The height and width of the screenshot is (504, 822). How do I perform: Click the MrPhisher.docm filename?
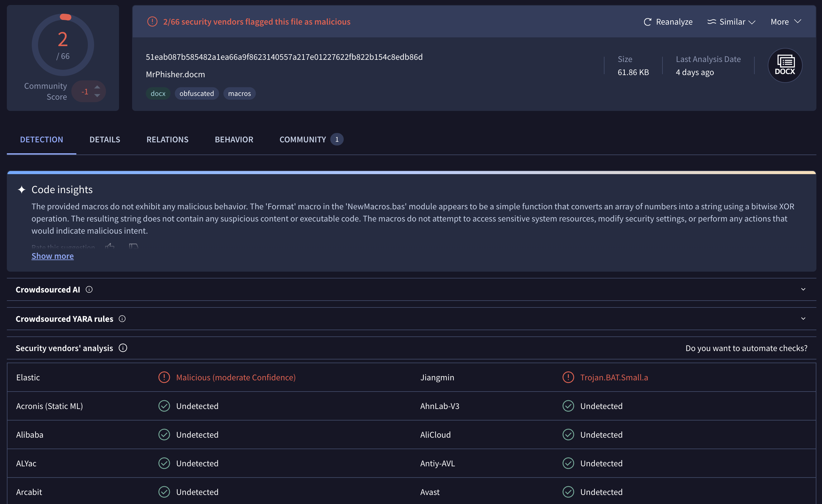[175, 74]
